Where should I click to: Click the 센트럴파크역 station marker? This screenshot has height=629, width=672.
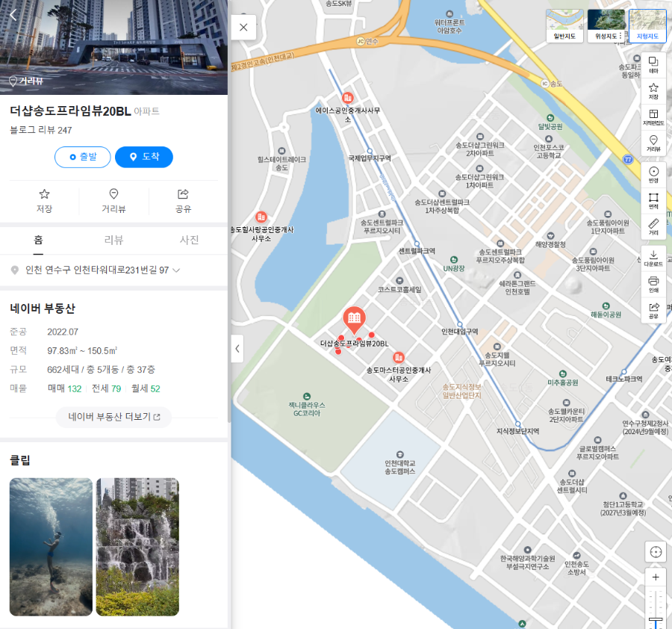point(416,244)
